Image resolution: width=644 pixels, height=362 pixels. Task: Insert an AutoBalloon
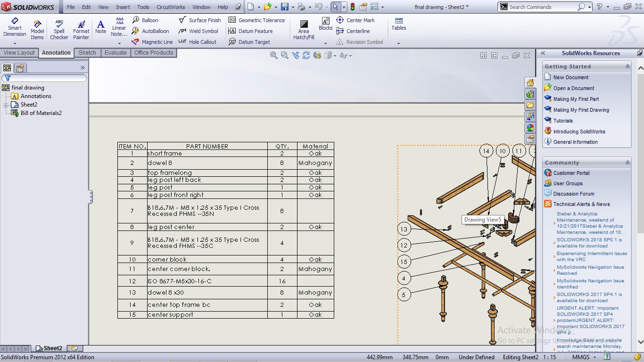[x=151, y=31]
